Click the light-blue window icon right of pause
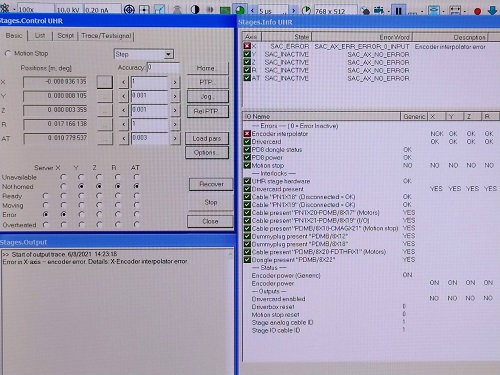 point(433,11)
